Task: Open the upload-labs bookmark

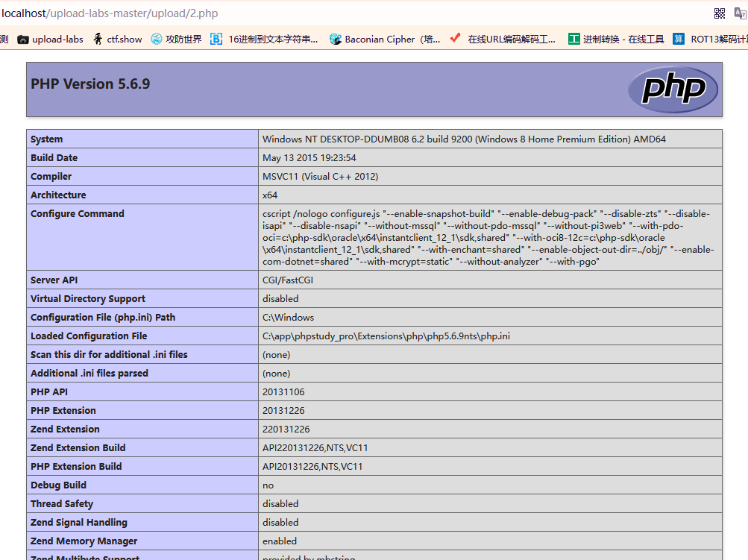Action: (x=50, y=39)
